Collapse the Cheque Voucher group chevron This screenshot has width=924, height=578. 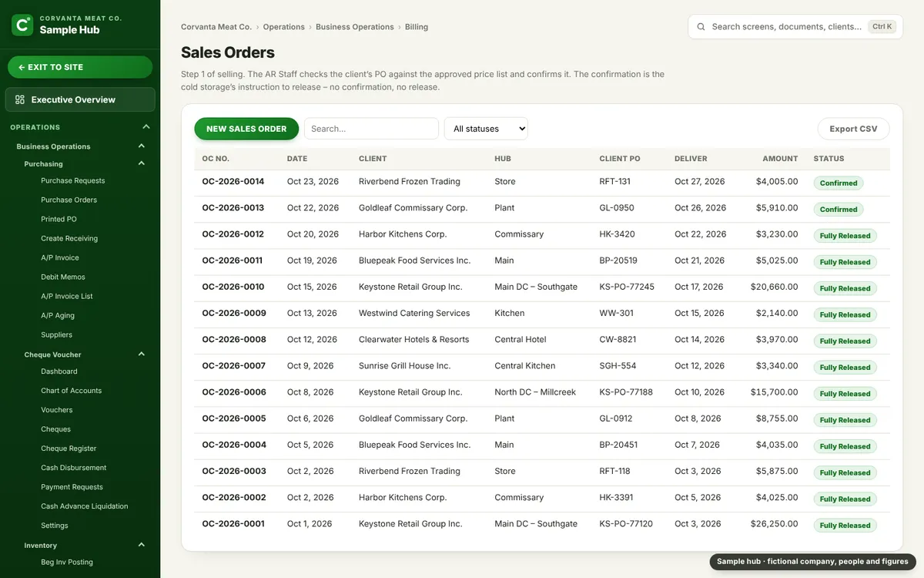click(x=142, y=355)
